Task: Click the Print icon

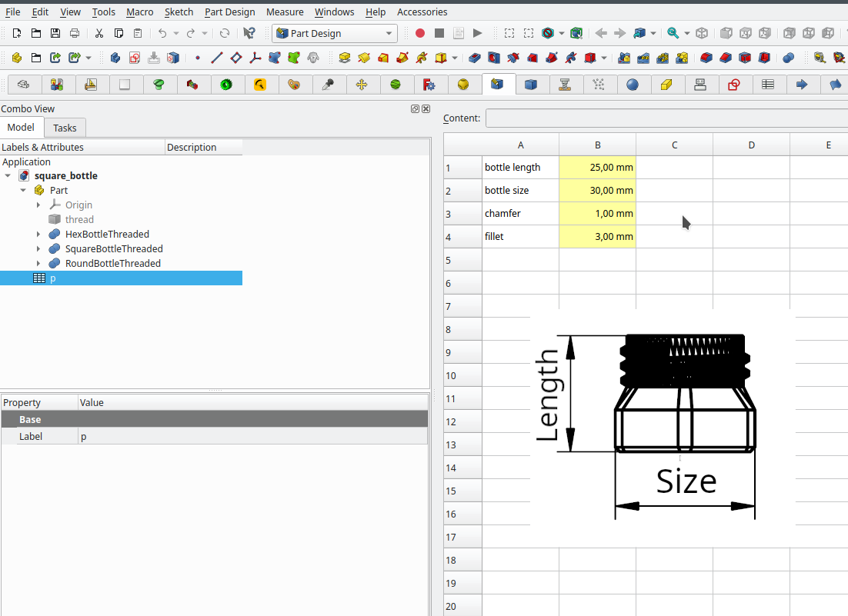Action: click(x=75, y=34)
